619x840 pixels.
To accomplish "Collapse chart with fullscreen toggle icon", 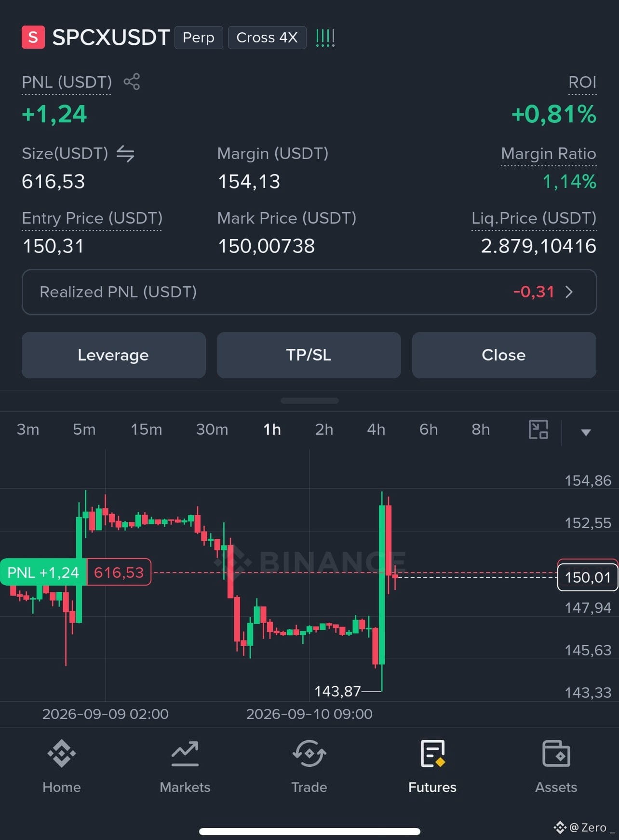I will click(538, 429).
